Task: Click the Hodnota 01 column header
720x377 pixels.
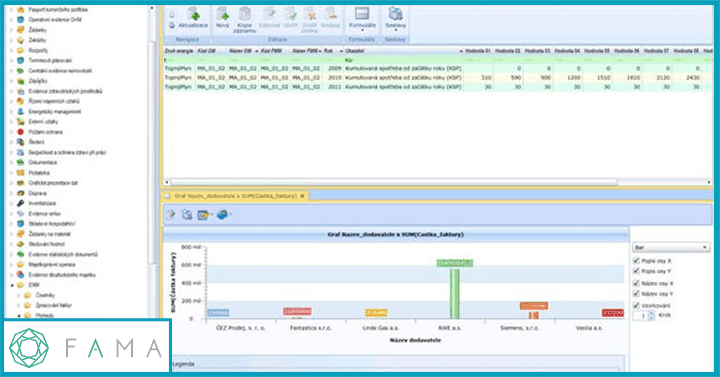Action: pos(478,51)
